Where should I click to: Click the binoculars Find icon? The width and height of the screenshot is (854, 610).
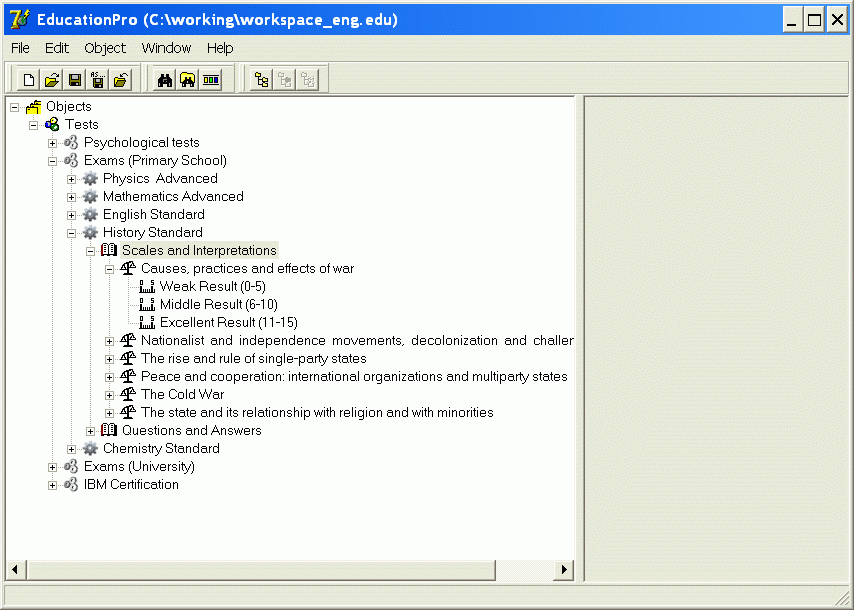coord(165,80)
